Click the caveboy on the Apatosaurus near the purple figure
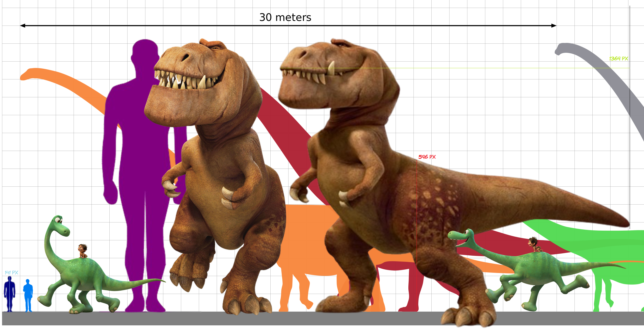Viewport: 644px width, 332px height. [83, 251]
